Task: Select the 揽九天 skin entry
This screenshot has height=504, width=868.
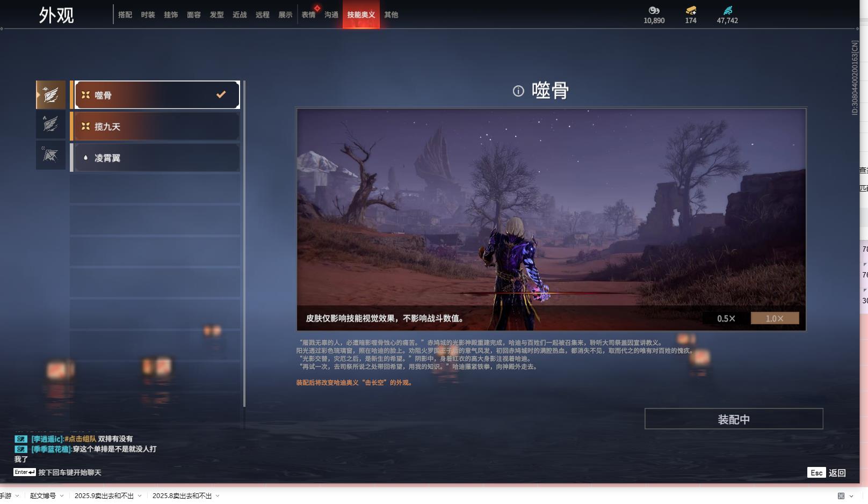Action: [157, 126]
